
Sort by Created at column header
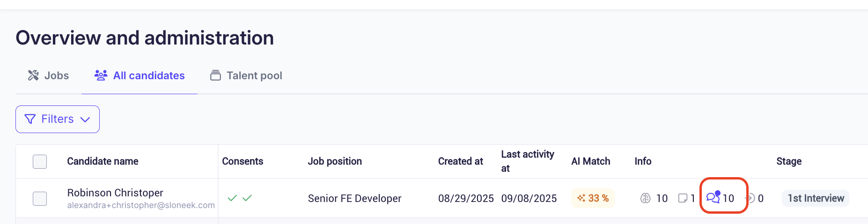(x=460, y=161)
